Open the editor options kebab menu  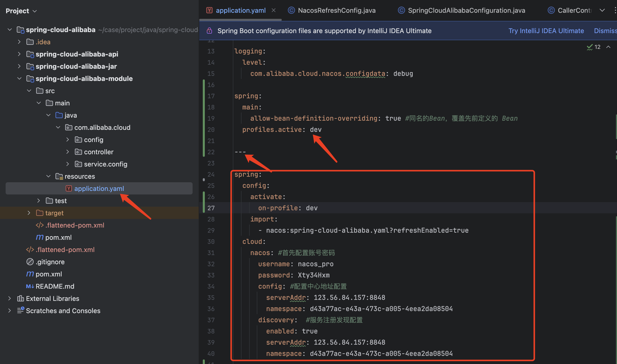[615, 10]
